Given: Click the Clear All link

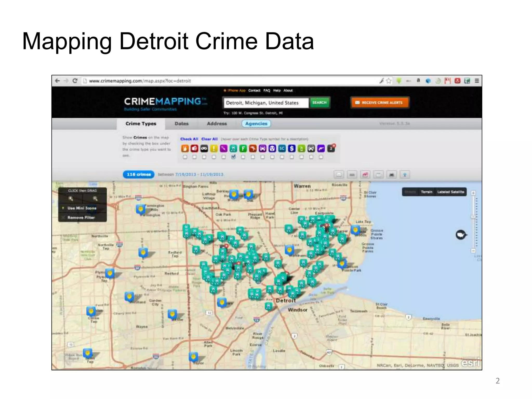Looking at the screenshot, I should tap(210, 139).
